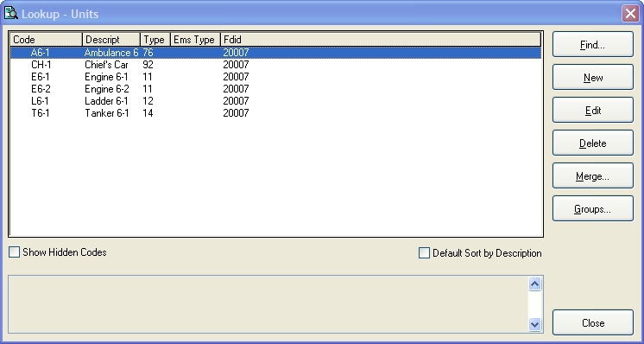Click the Fdid column header

[x=381, y=40]
